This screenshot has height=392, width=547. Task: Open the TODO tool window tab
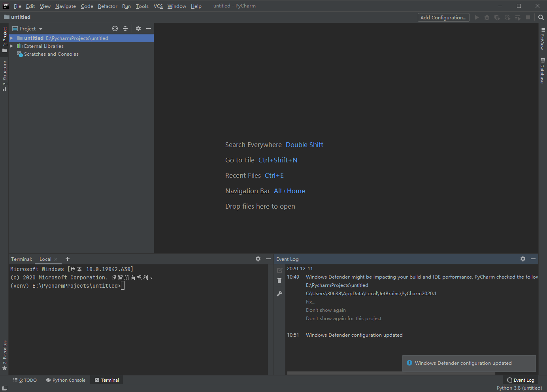[25, 380]
